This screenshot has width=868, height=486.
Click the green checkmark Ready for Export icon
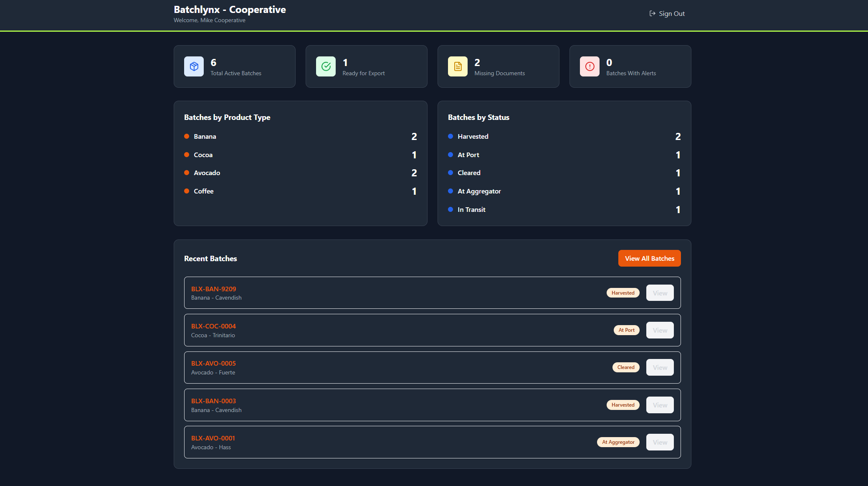(326, 66)
